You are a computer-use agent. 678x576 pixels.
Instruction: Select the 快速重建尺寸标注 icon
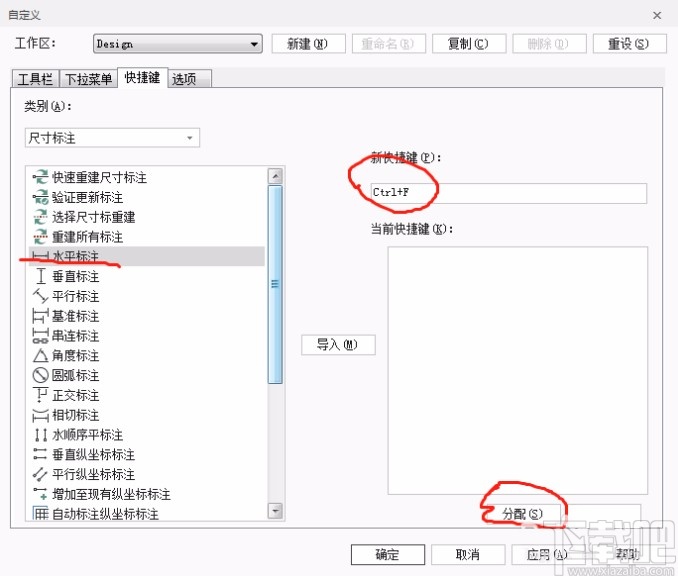pos(40,177)
